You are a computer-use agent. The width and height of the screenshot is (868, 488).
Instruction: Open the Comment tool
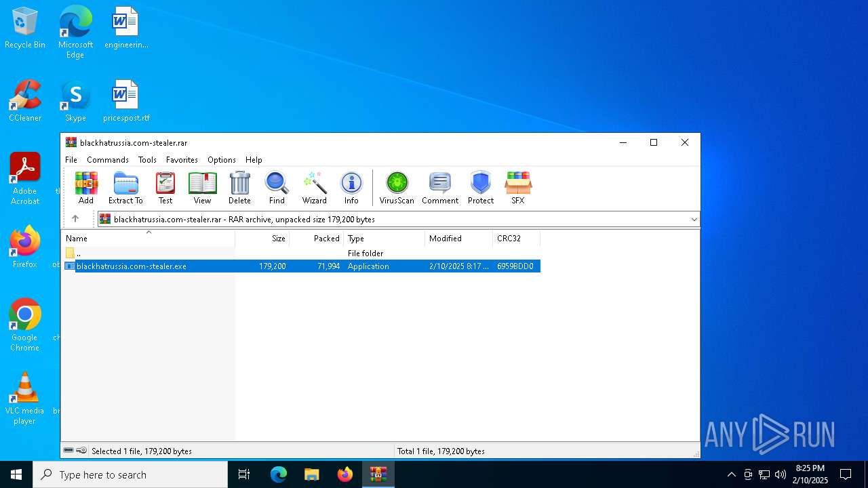pos(440,188)
